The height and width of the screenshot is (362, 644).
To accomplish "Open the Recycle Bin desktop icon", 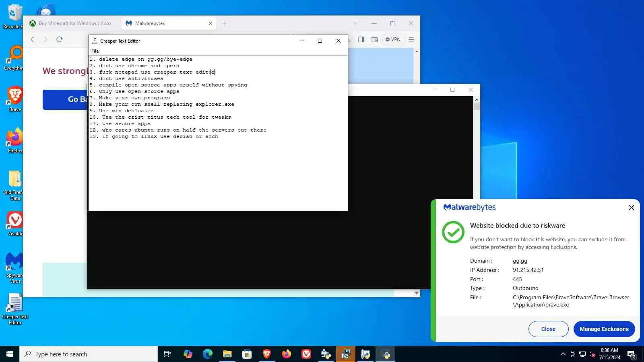I will (14, 16).
